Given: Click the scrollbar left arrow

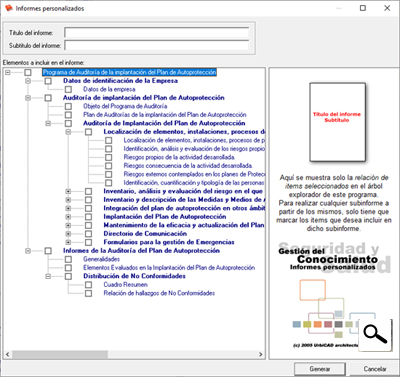Looking at the screenshot, I should coord(8,354).
